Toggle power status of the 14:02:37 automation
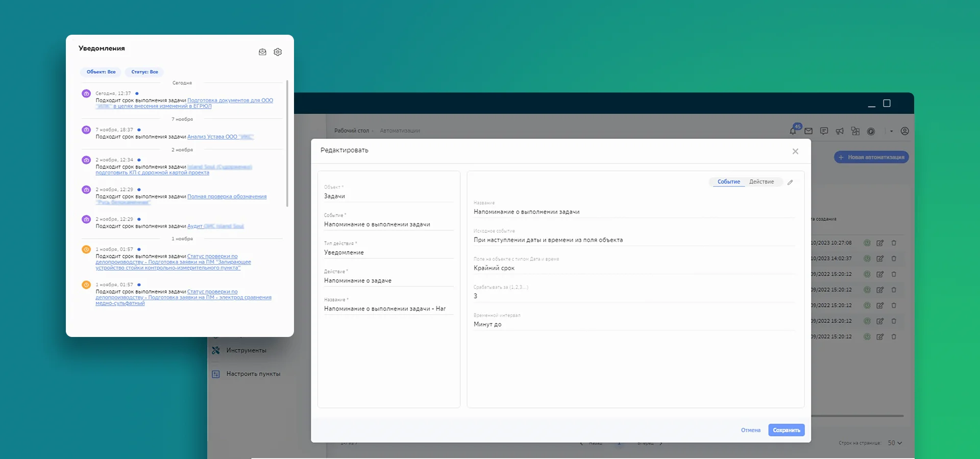The height and width of the screenshot is (459, 980). click(867, 259)
